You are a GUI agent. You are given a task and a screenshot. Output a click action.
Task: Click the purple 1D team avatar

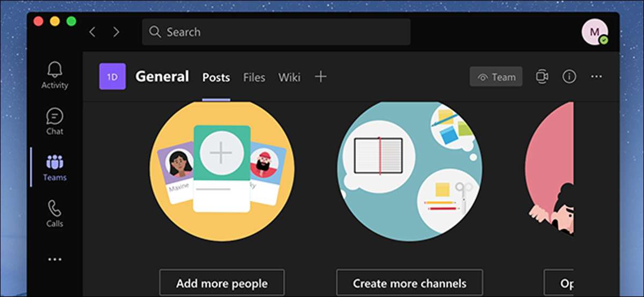112,77
